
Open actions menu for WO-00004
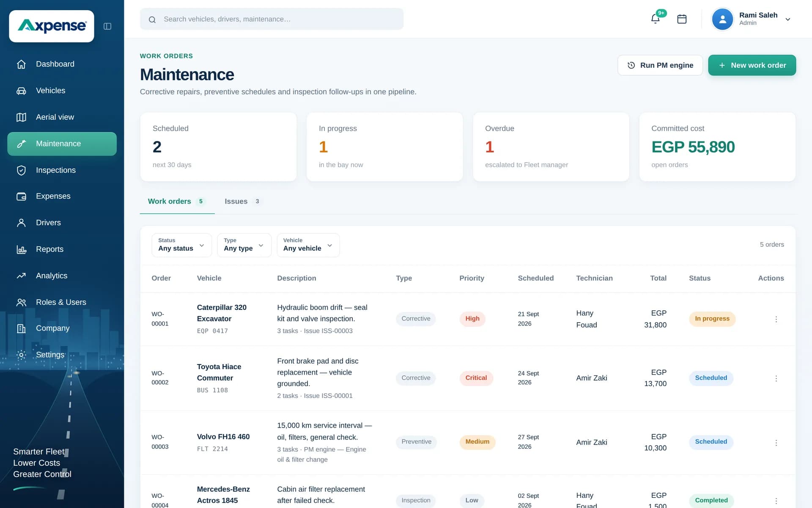point(776,501)
